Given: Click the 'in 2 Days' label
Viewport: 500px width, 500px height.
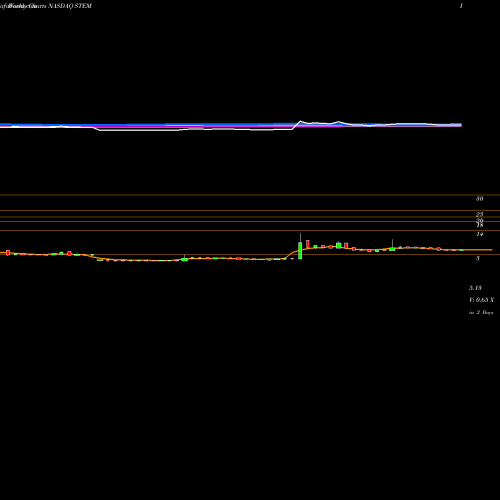Looking at the screenshot, I should 481,313.
